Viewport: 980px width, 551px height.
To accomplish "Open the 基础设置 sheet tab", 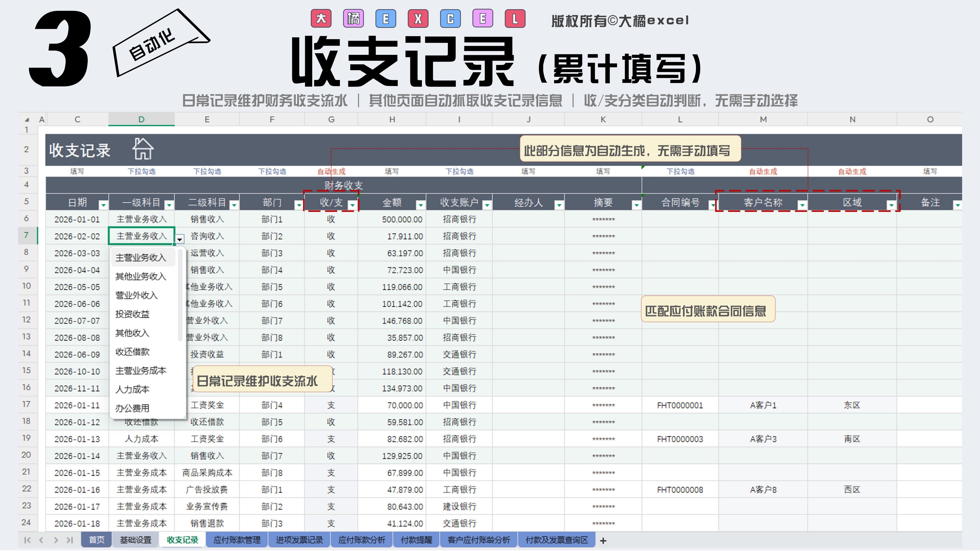I will pyautogui.click(x=135, y=540).
